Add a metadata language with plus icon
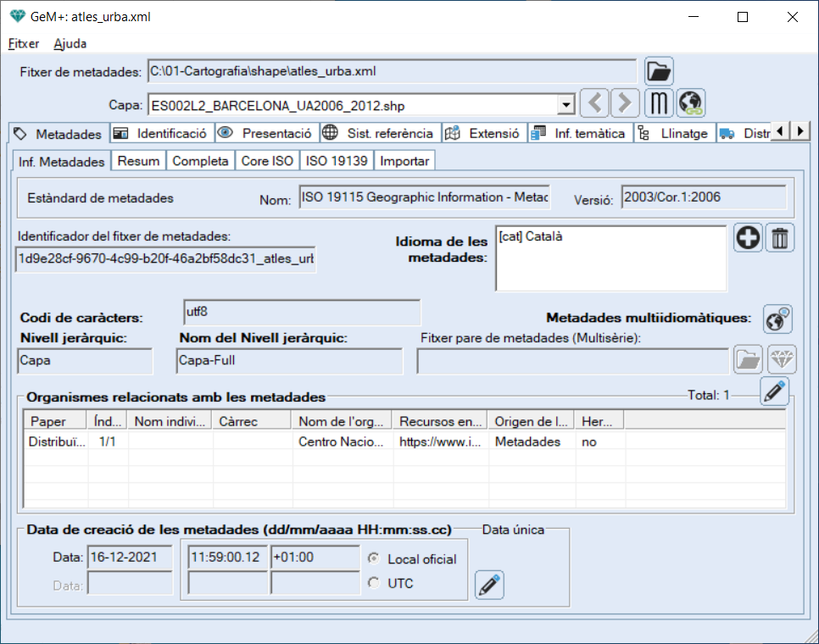This screenshot has width=819, height=644. point(748,238)
